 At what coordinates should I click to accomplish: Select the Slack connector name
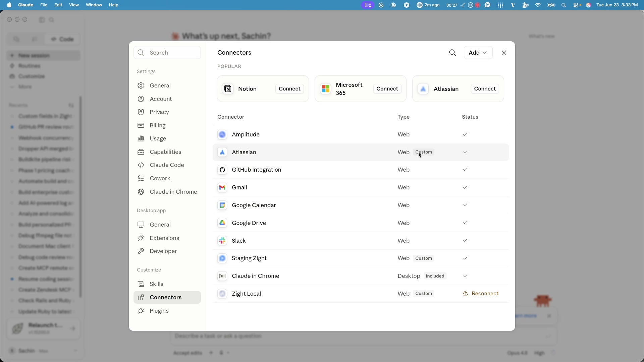click(239, 241)
